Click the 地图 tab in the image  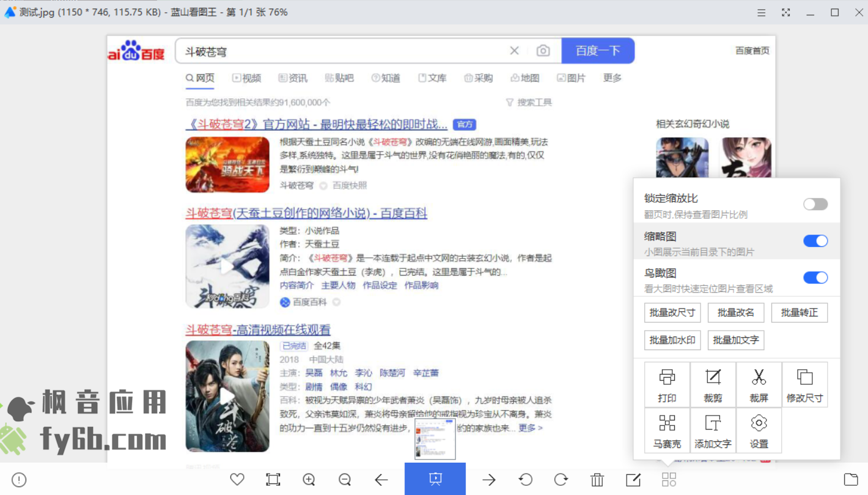(x=524, y=78)
